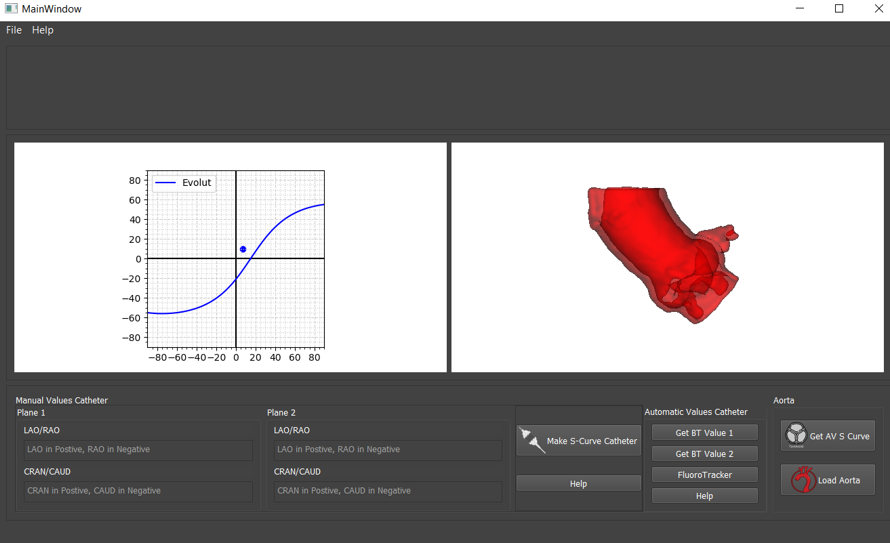890x543 pixels.
Task: Maximize the MainWindow window
Action: pos(839,9)
